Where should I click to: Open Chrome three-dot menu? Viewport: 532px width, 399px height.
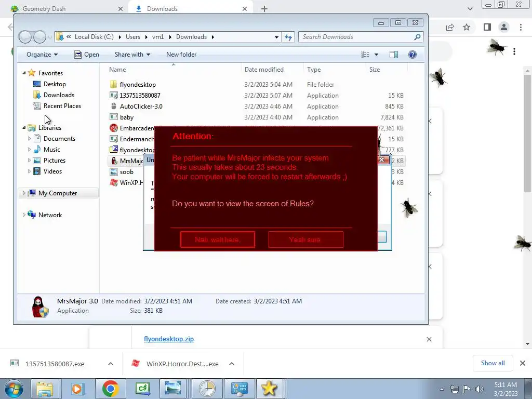tap(521, 27)
